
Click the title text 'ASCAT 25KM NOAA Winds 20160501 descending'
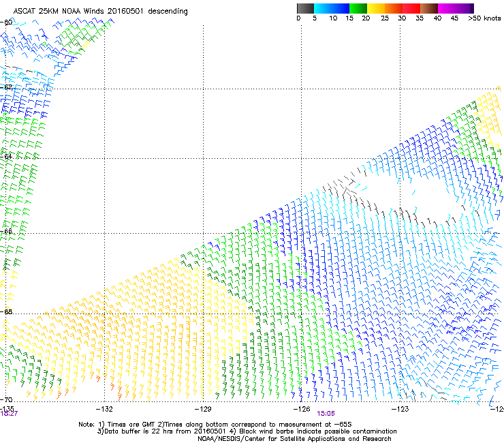click(x=100, y=11)
